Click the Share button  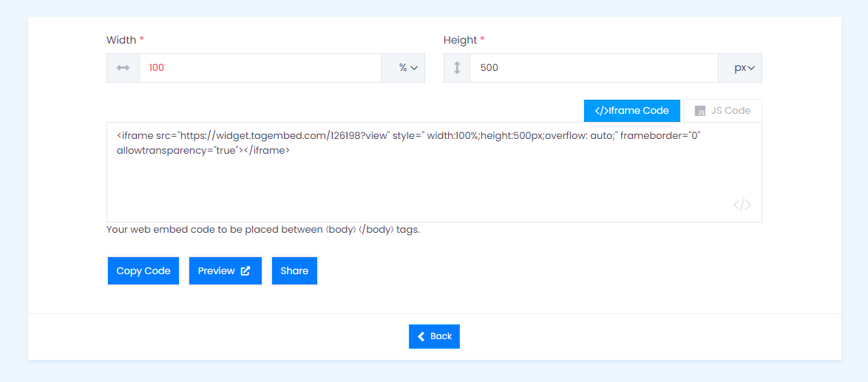[294, 271]
